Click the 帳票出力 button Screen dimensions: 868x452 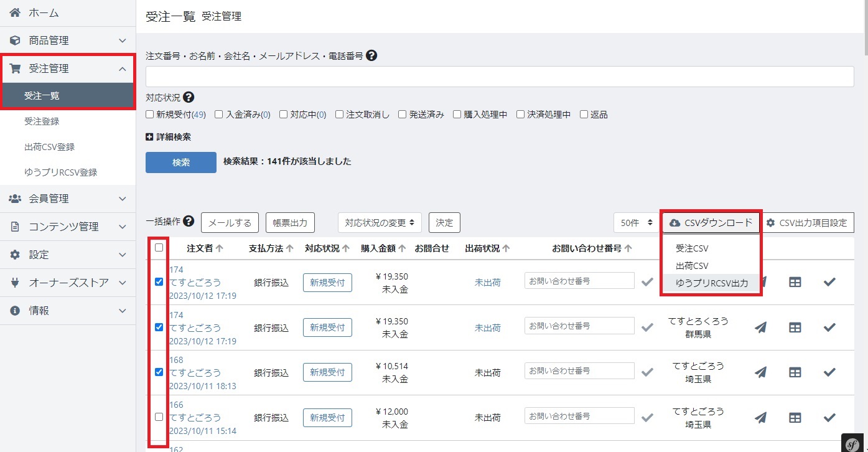tap(291, 223)
